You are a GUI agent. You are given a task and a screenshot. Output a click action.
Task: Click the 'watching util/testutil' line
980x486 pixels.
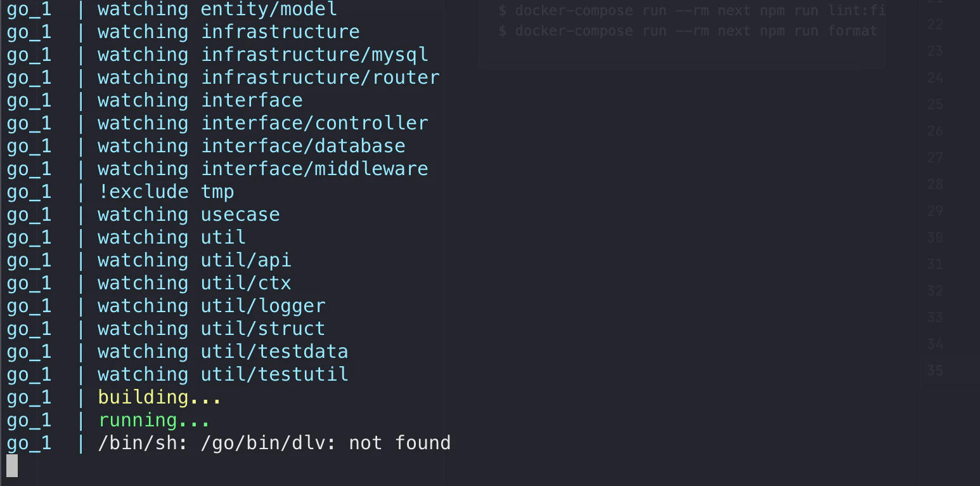(223, 374)
